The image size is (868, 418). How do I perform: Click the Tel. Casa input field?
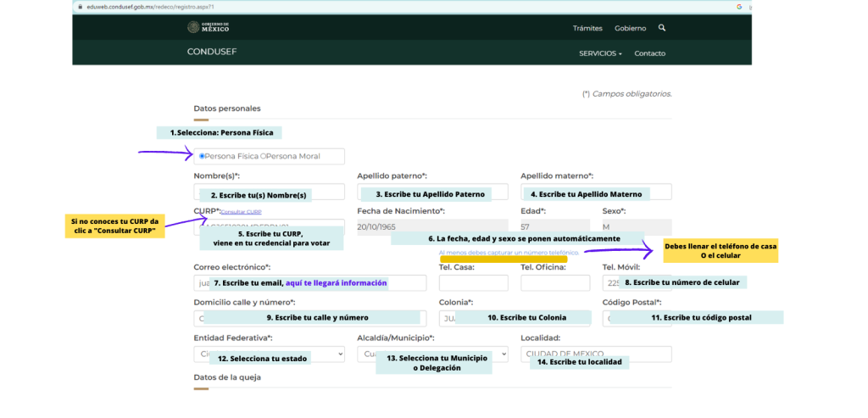pos(473,283)
